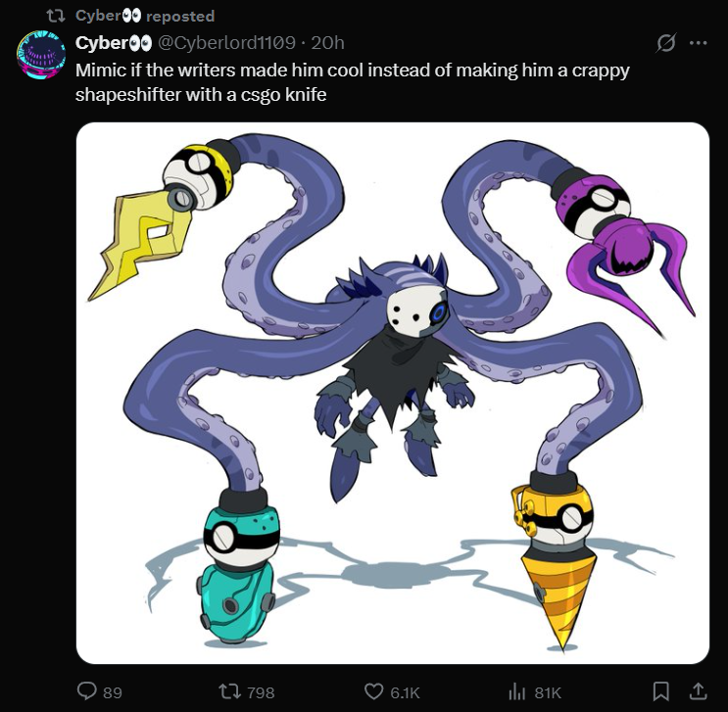
Task: Click the 6.1K likes count
Action: coord(405,692)
